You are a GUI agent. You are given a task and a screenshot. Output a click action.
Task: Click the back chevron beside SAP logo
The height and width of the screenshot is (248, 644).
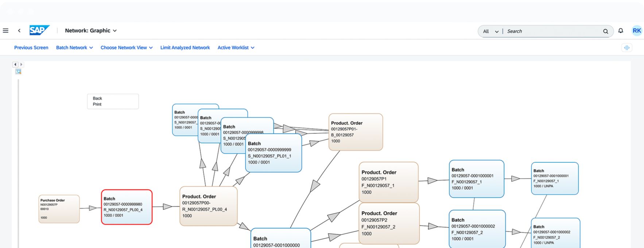click(x=19, y=31)
